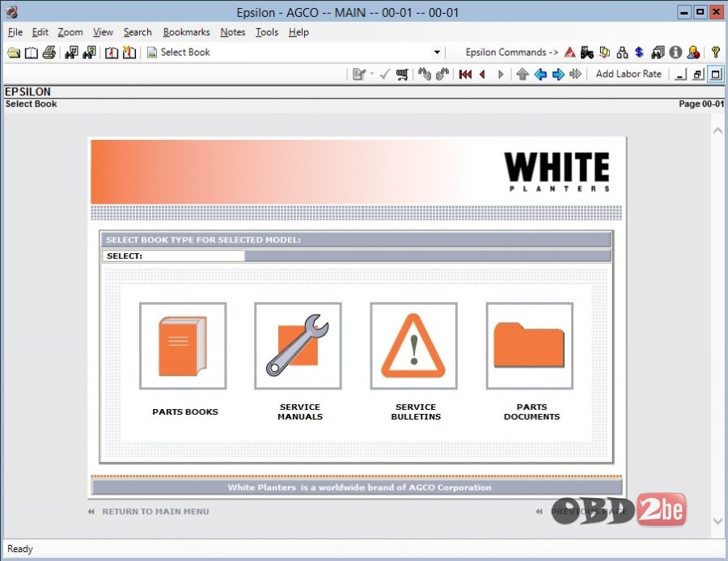Viewport: 728px width, 561px height.
Task: Click the hierarchy tree diagram icon
Action: [622, 53]
